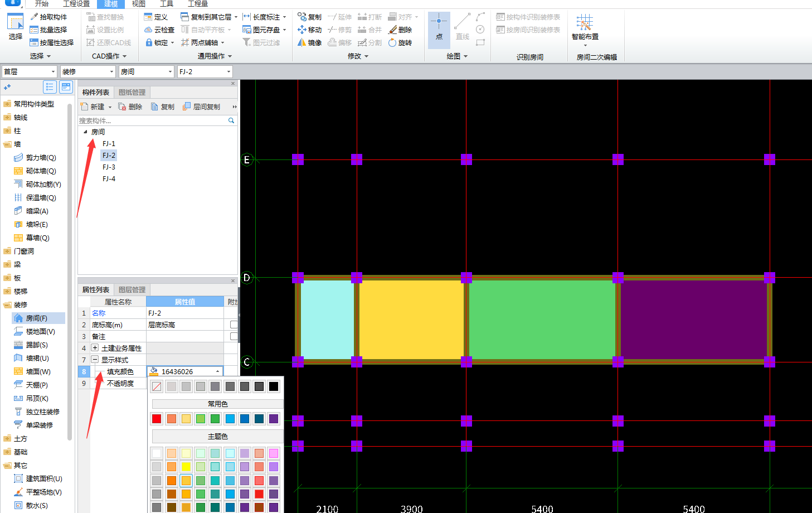This screenshot has height=513, width=812.
Task: Choose the no-fill swatch
Action: pos(157,386)
